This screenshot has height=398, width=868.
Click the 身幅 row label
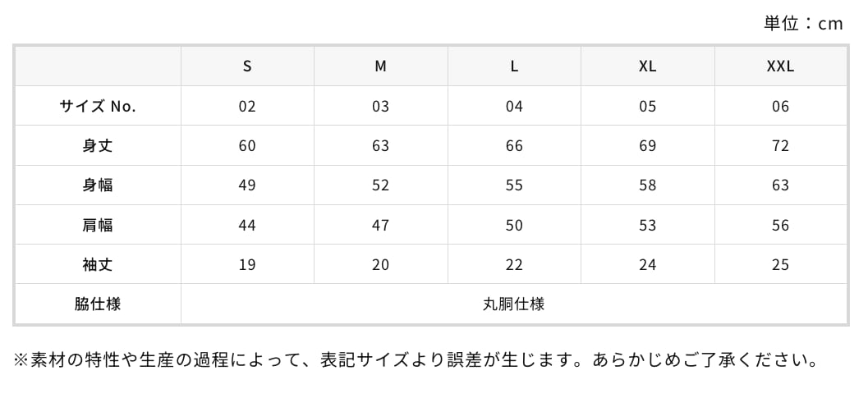pyautogui.click(x=98, y=185)
